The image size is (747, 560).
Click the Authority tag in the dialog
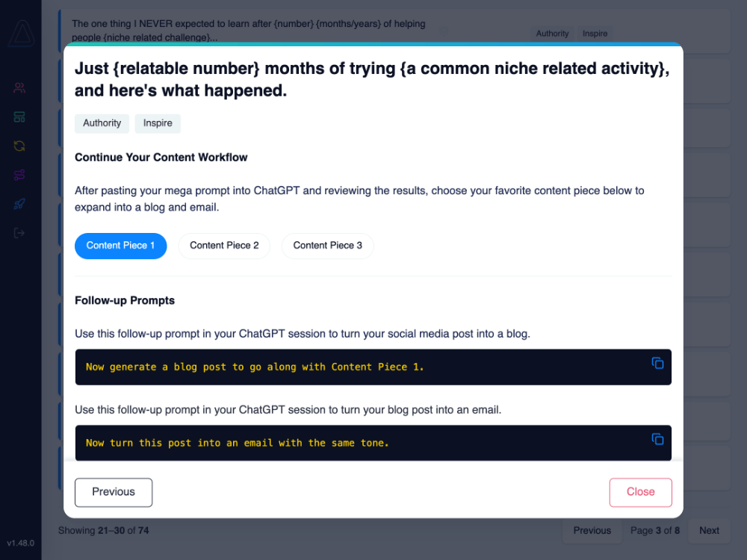click(102, 123)
